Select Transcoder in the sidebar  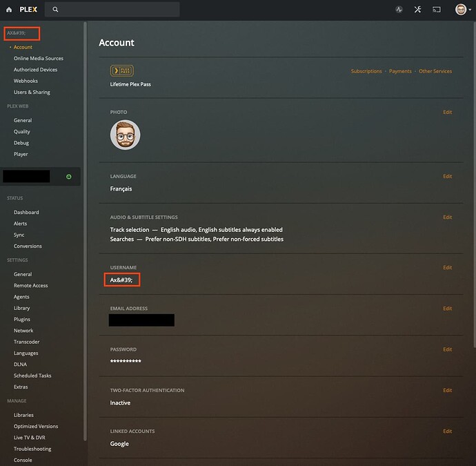coord(27,342)
